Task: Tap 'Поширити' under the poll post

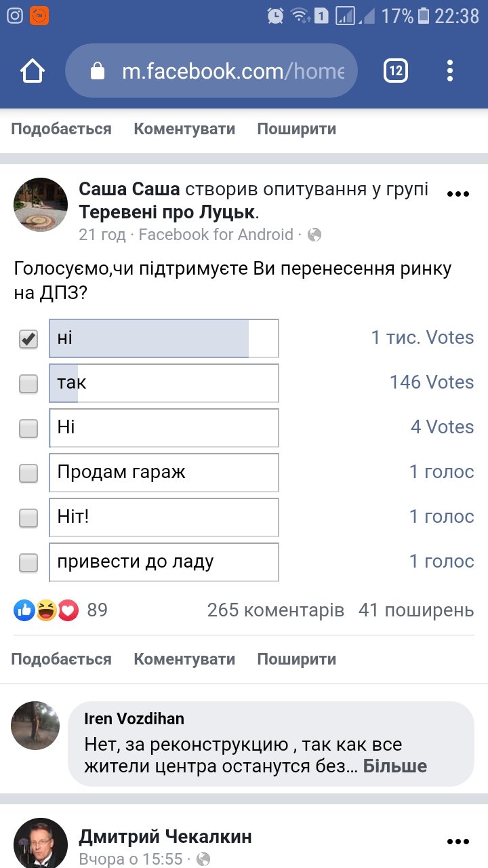Action: pos(296,659)
